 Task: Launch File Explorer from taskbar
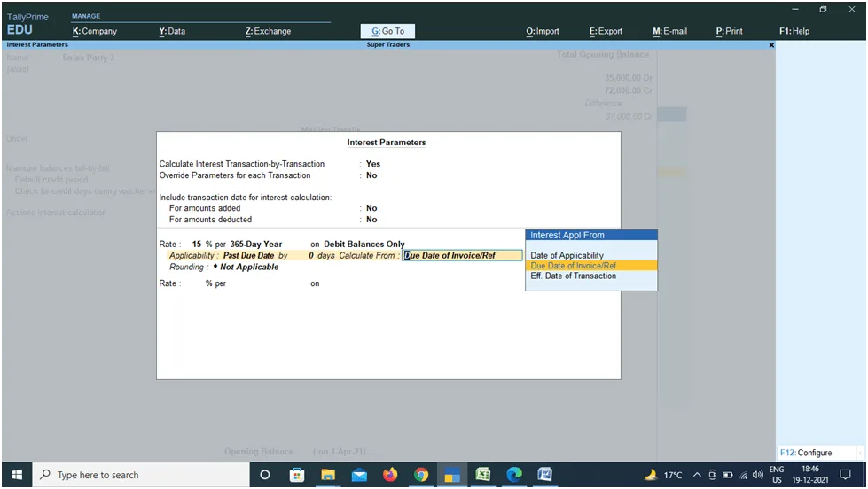[328, 475]
